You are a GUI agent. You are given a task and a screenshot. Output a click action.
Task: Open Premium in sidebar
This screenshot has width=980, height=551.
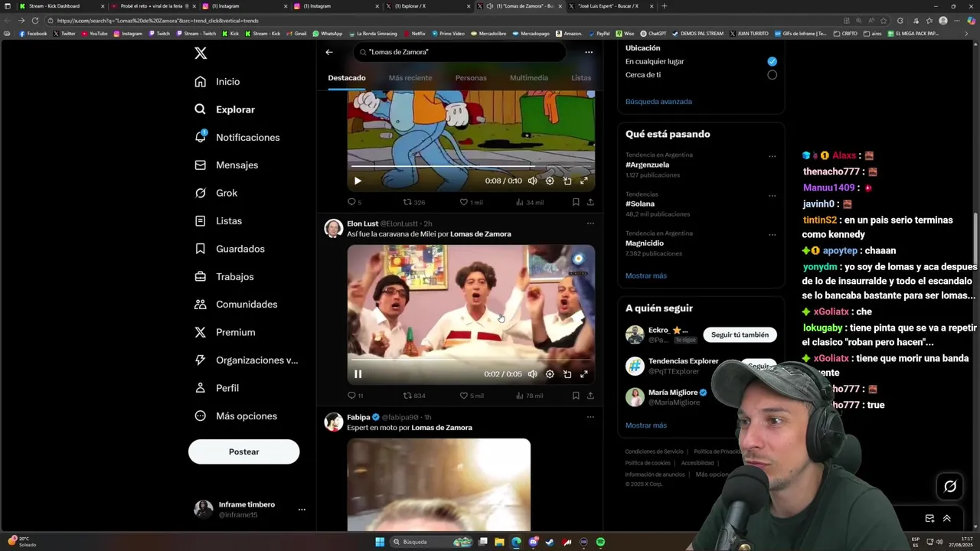225,332
